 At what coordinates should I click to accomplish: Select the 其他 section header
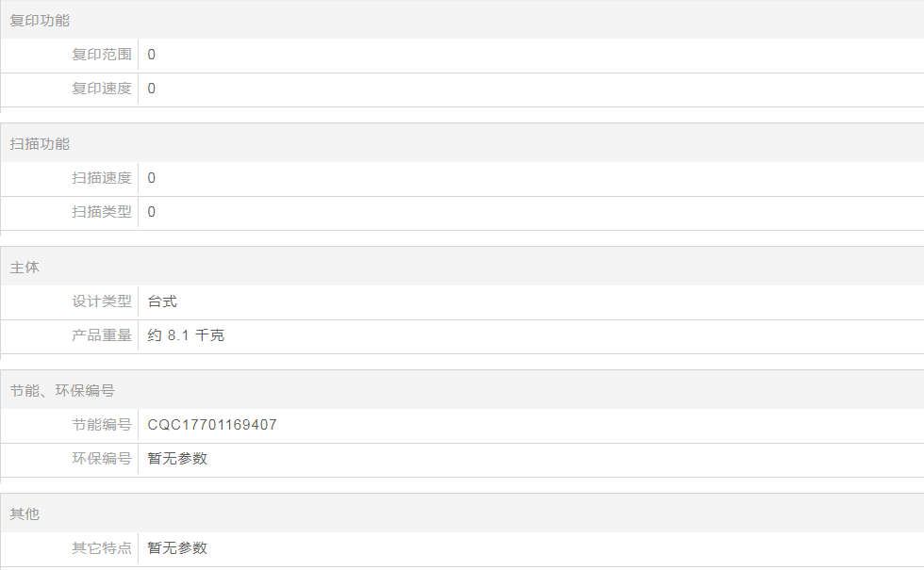pos(25,514)
